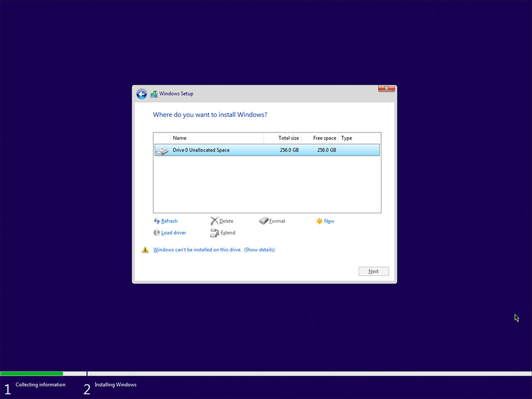Click the Extend text label
This screenshot has height=399, width=532.
coord(228,233)
